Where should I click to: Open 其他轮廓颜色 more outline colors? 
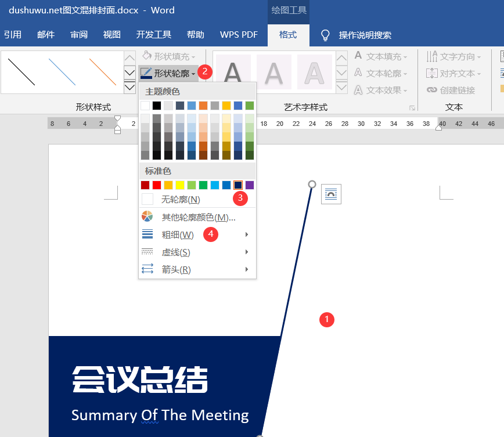(x=197, y=218)
